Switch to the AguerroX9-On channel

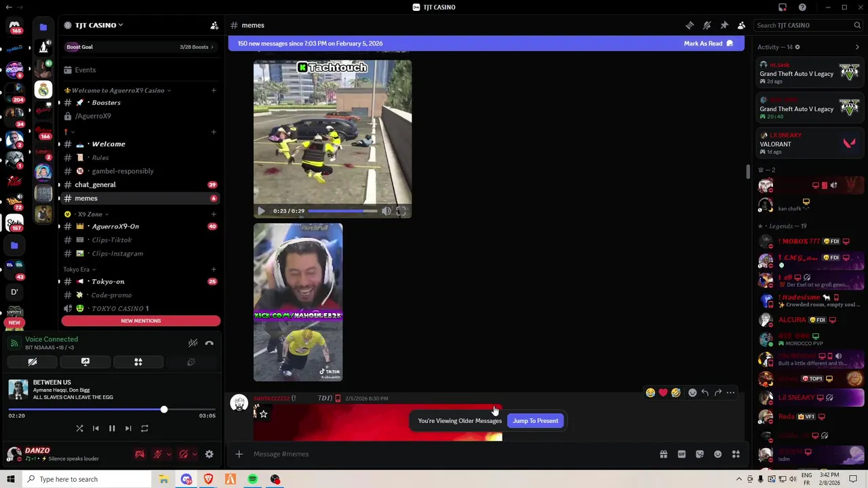(x=140, y=226)
